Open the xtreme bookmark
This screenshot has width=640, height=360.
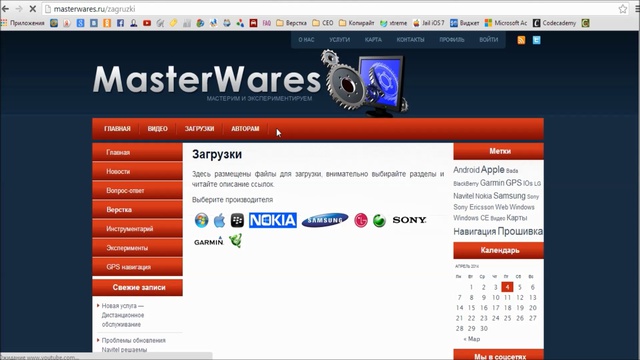393,23
